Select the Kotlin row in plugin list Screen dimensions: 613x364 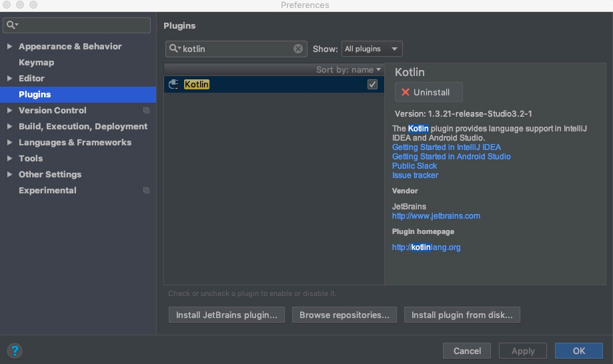(273, 85)
